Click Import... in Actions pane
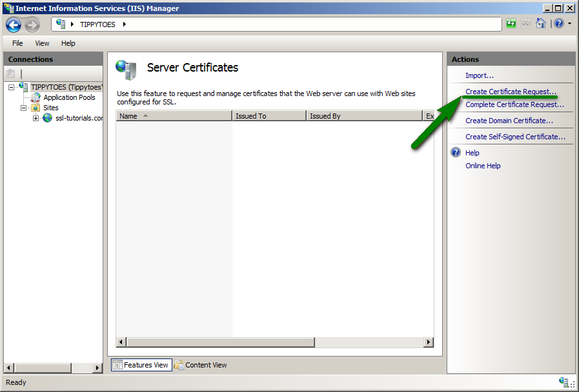The width and height of the screenshot is (579, 392). (480, 75)
